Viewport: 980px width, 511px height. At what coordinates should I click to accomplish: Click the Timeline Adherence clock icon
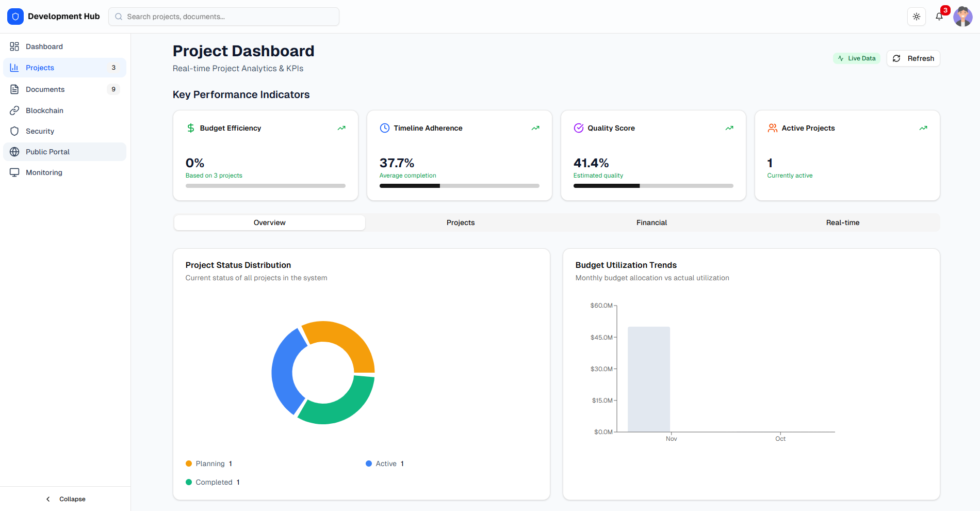point(384,127)
